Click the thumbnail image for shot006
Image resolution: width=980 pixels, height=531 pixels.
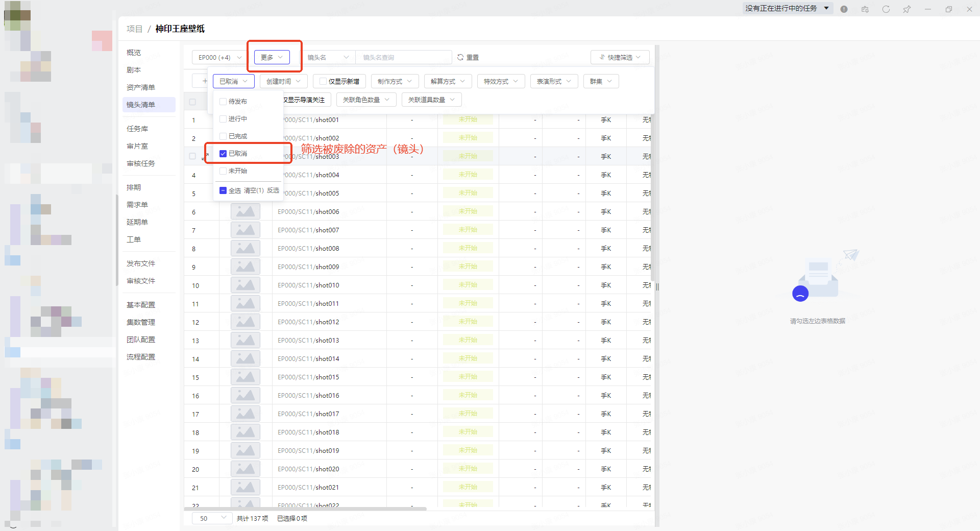(x=245, y=211)
